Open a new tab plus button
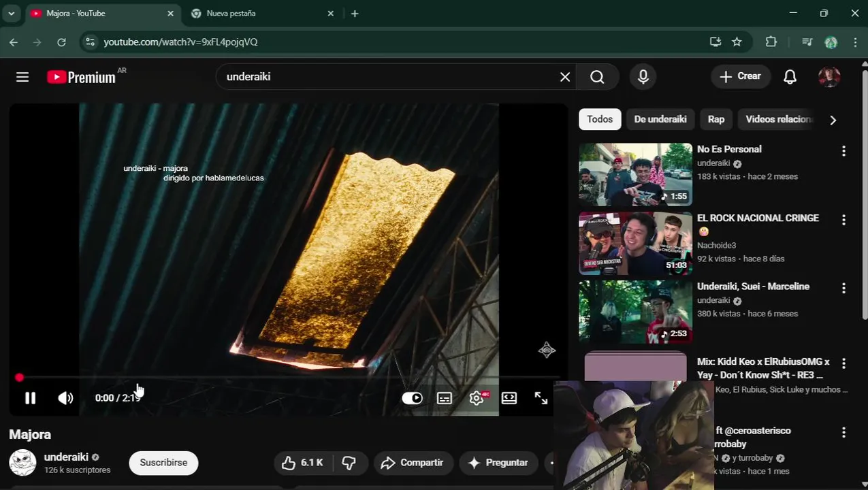 (x=355, y=14)
